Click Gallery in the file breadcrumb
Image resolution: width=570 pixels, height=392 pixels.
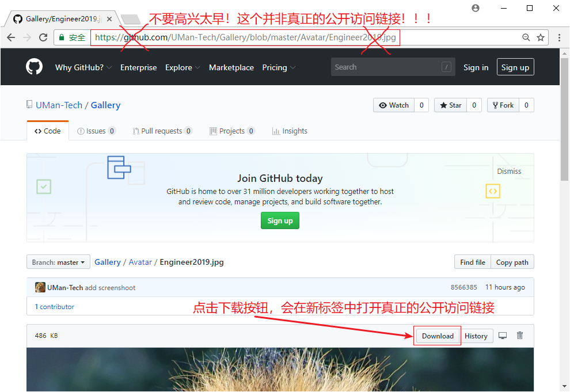tap(107, 262)
